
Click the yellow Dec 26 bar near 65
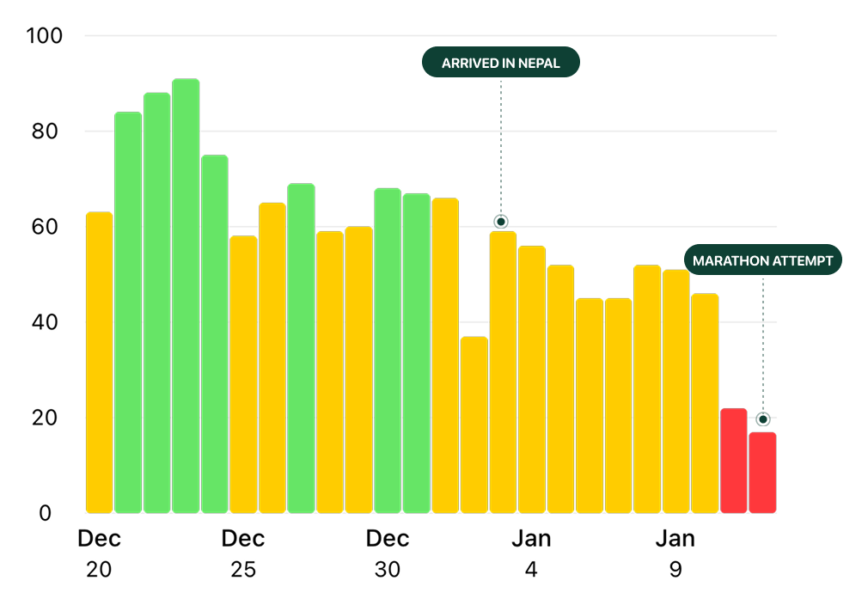point(272,358)
